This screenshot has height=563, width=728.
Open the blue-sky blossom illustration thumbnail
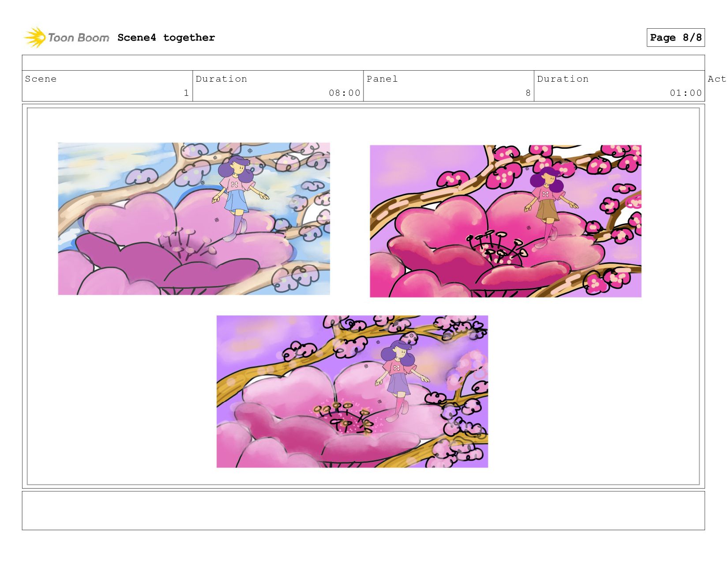tap(194, 219)
